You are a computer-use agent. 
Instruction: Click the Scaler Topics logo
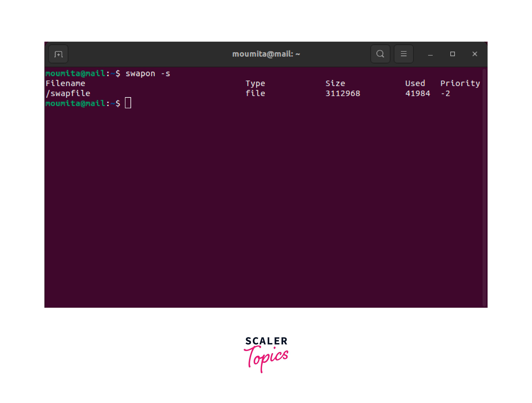pyautogui.click(x=266, y=354)
